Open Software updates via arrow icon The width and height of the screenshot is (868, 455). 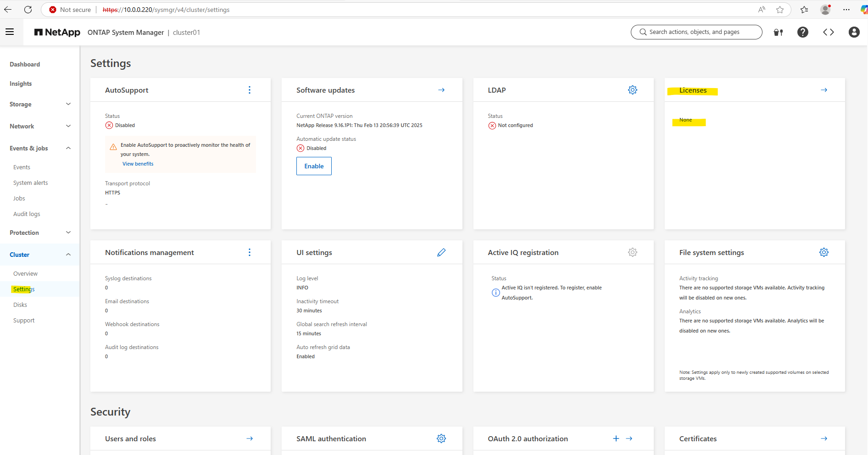(441, 90)
